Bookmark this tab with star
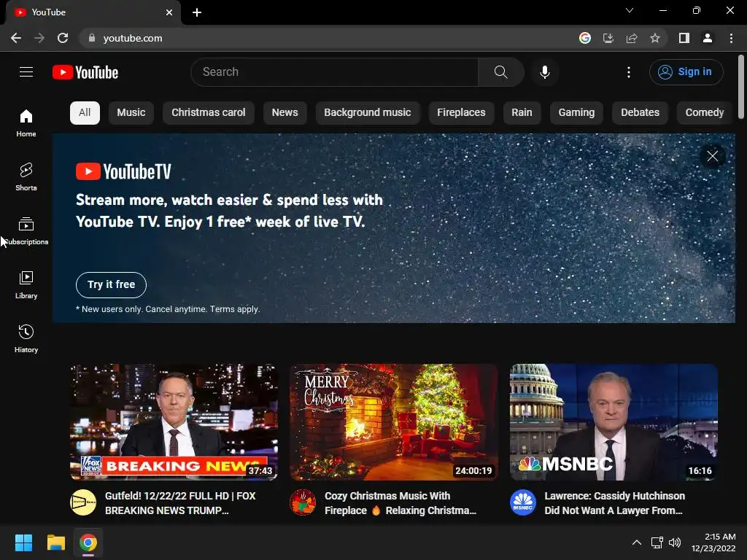The width and height of the screenshot is (747, 560). click(x=655, y=38)
